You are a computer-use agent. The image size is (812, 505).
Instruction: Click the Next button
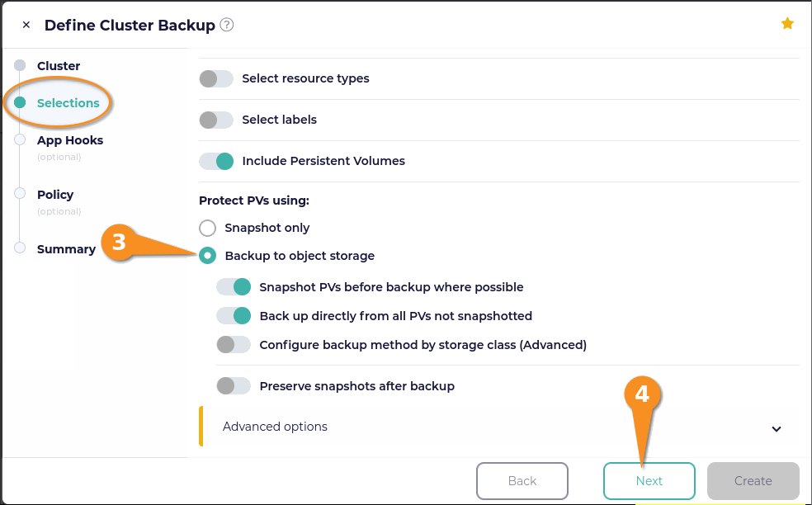pyautogui.click(x=649, y=480)
